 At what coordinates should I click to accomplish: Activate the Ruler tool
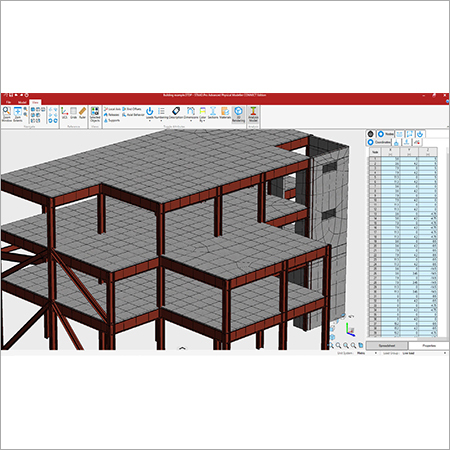pos(82,113)
